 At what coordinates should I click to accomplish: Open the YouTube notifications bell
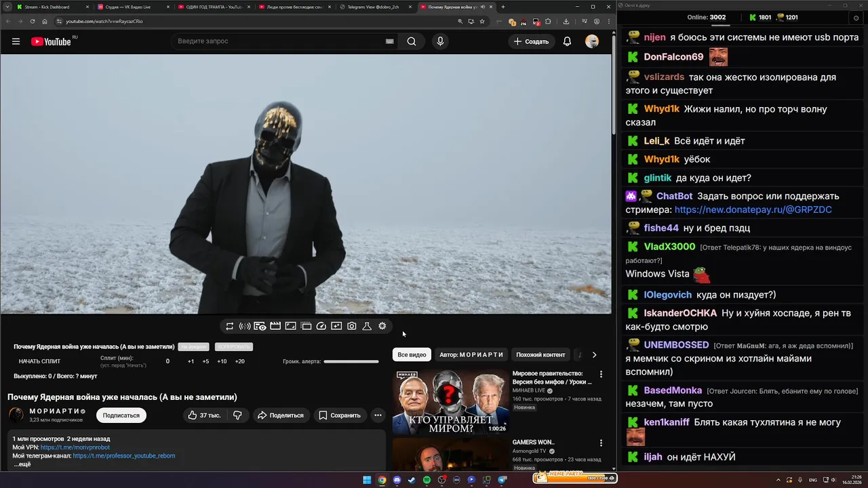pos(568,41)
